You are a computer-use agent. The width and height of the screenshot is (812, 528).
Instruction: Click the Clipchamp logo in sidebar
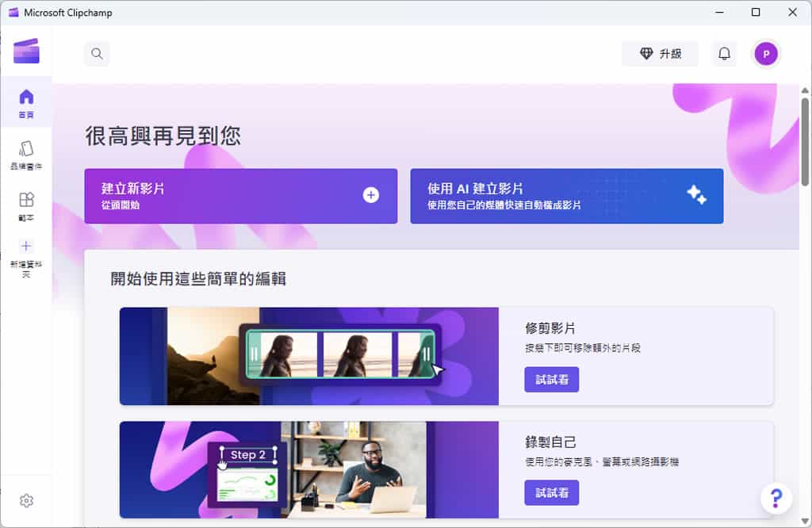point(26,52)
